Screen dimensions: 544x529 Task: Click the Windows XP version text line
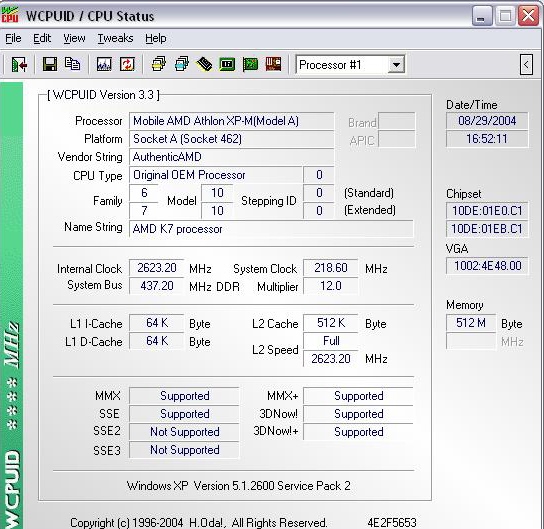pyautogui.click(x=239, y=486)
